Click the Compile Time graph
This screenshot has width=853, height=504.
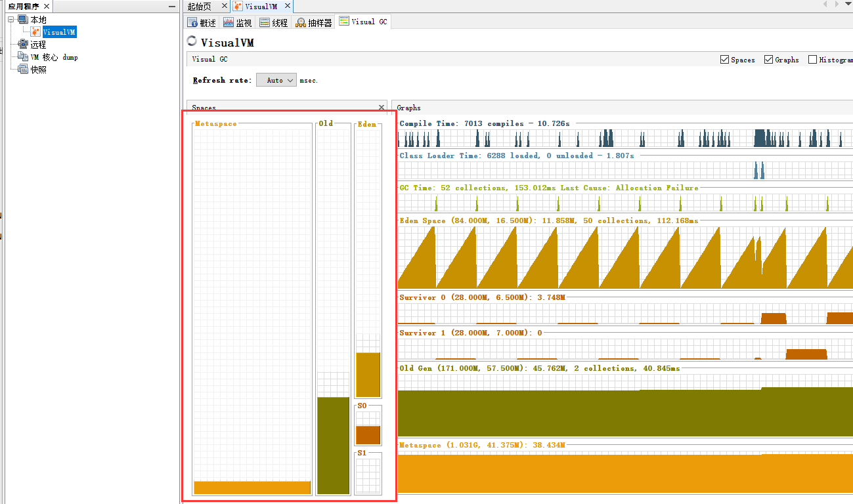[x=625, y=138]
